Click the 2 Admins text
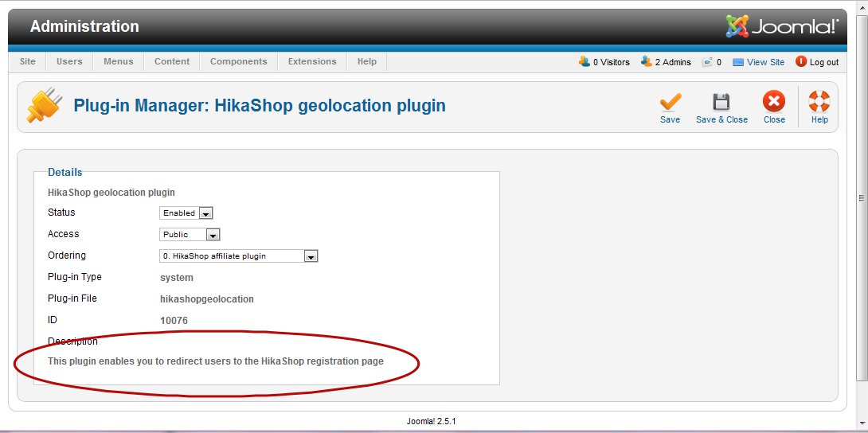 (673, 63)
